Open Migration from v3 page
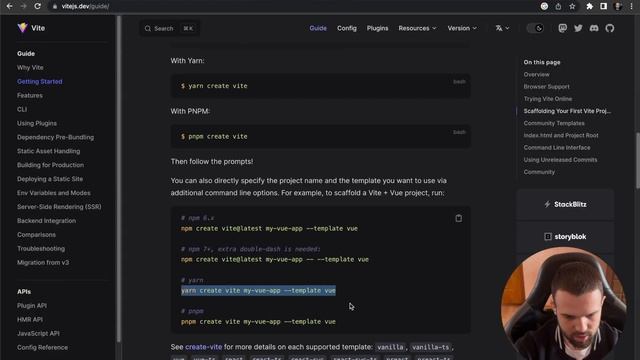The width and height of the screenshot is (640, 360). click(x=43, y=262)
